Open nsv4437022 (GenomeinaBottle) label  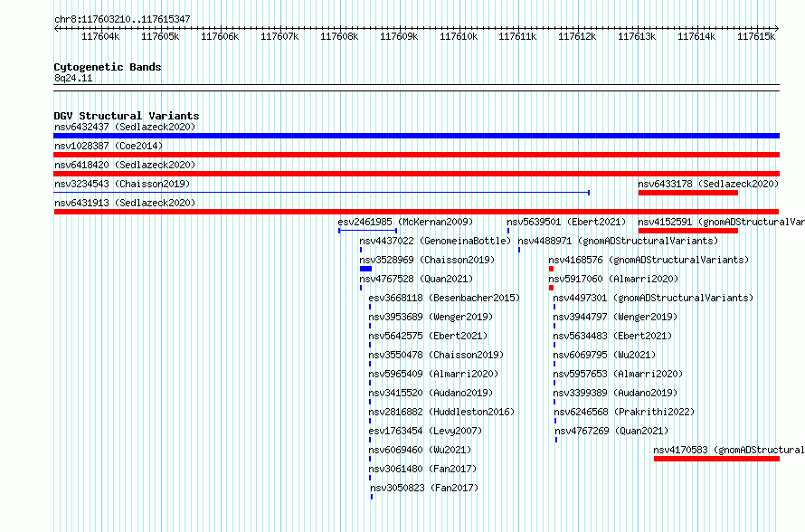(435, 241)
